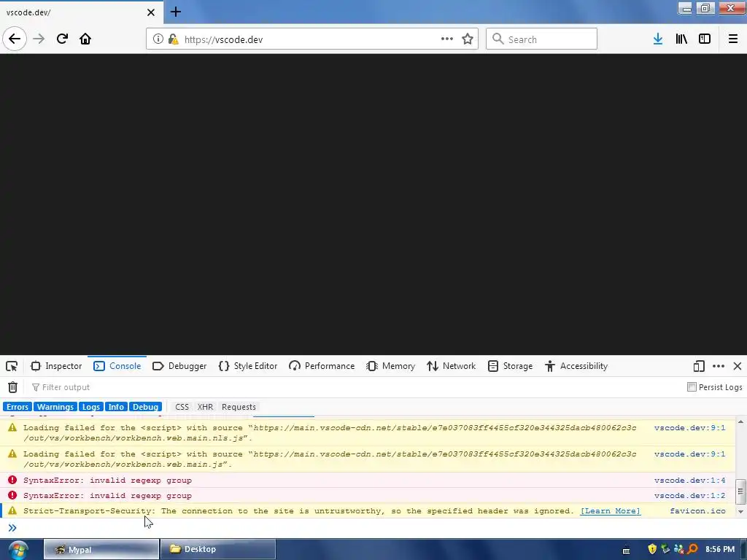Open the favicon.ico source link
This screenshot has width=747, height=560.
click(697, 511)
